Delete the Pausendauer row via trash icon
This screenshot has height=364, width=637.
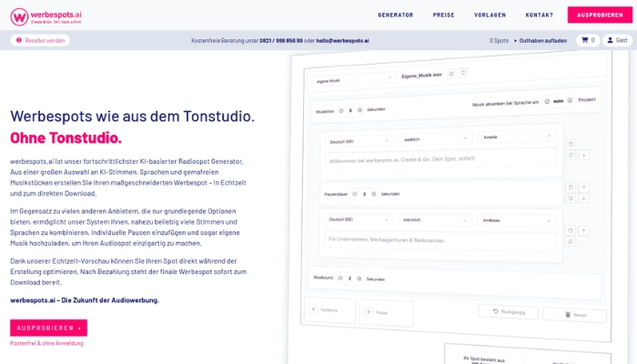(x=571, y=187)
